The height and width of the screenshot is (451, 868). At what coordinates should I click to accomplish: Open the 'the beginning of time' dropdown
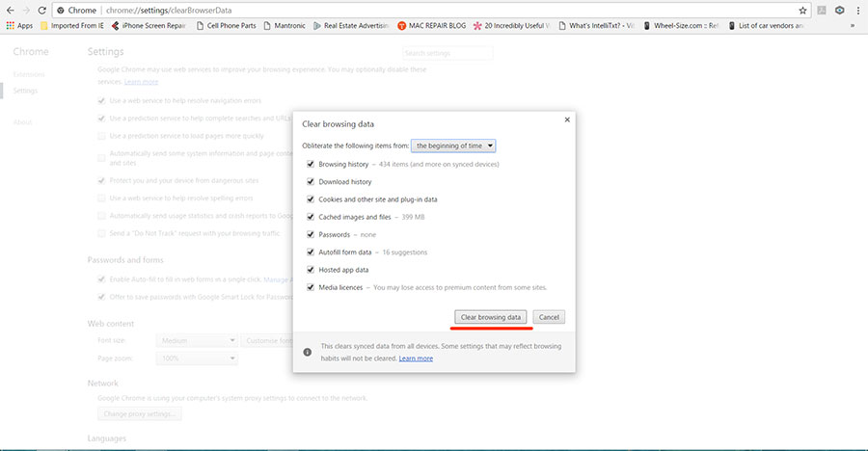click(453, 146)
